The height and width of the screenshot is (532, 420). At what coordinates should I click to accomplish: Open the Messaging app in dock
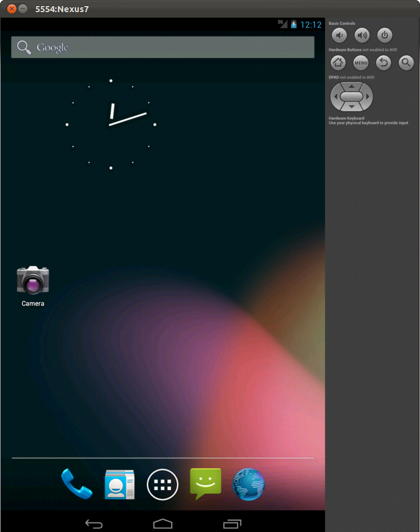205,484
